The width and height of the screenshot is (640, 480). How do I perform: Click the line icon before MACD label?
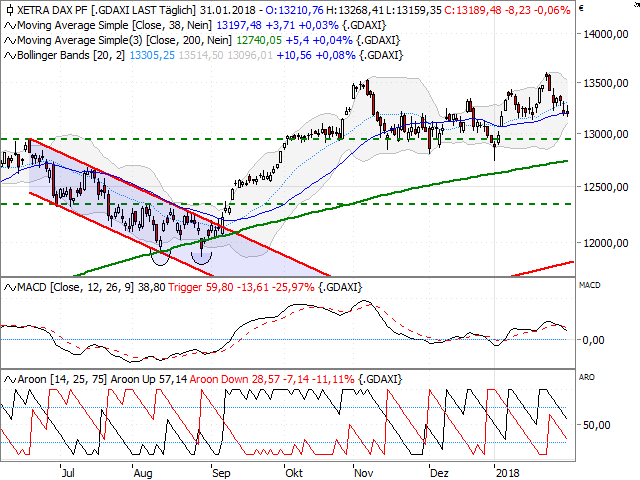[10, 287]
